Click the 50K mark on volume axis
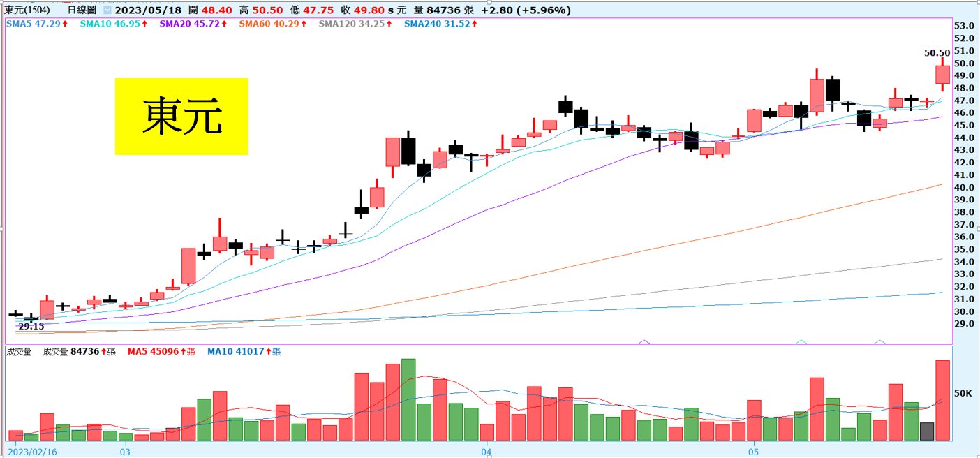This screenshot has width=980, height=458. pos(963,394)
